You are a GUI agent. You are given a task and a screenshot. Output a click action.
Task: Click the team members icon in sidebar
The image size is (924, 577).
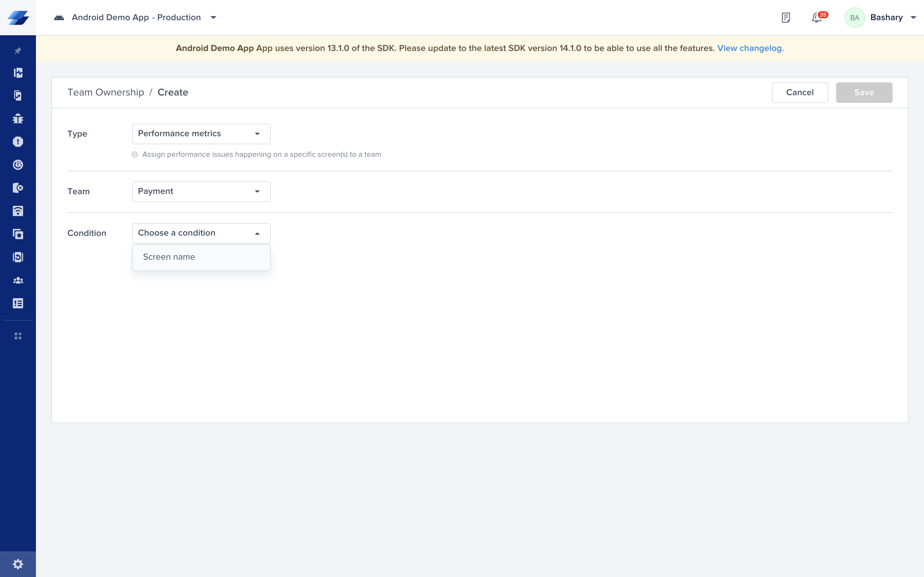[x=18, y=280]
